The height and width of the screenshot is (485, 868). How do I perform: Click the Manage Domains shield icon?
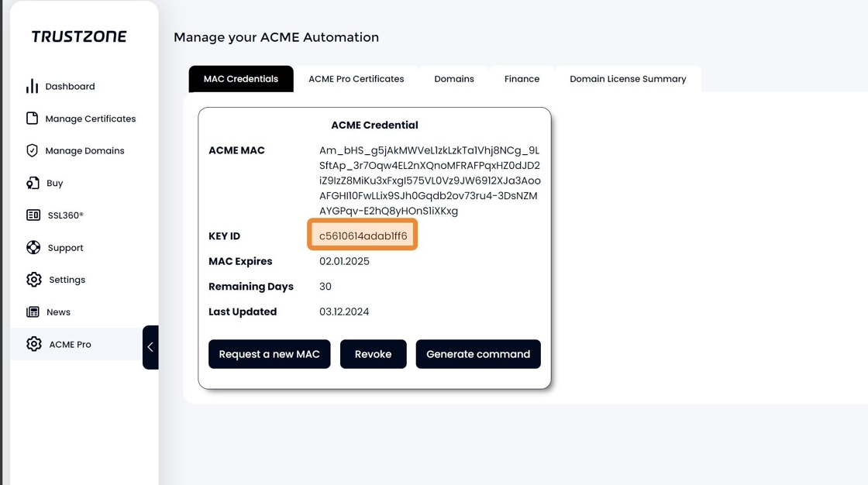click(x=32, y=150)
